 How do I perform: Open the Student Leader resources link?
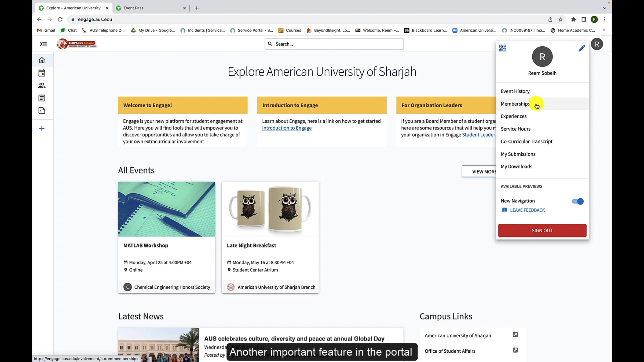coord(479,135)
